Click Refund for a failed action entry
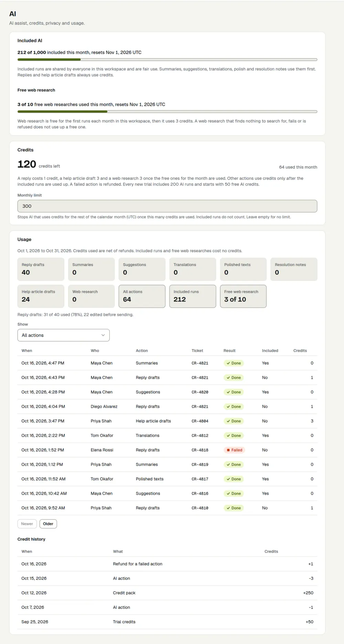The width and height of the screenshot is (344, 644). pyautogui.click(x=138, y=564)
